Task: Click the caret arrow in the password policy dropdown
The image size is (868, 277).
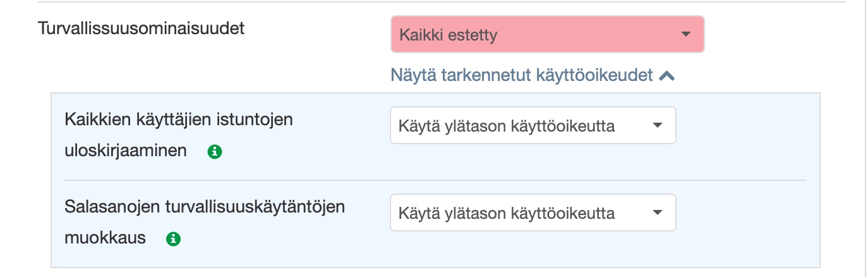Action: tap(658, 212)
